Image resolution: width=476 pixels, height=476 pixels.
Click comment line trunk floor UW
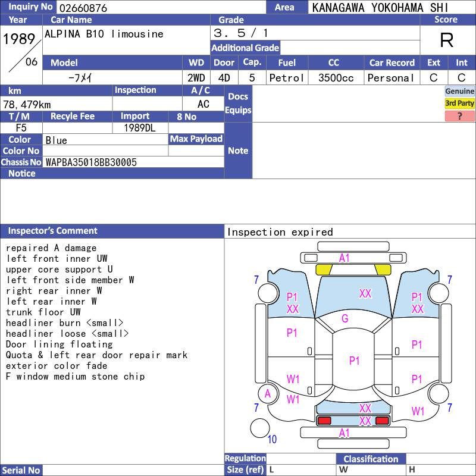coord(43,312)
